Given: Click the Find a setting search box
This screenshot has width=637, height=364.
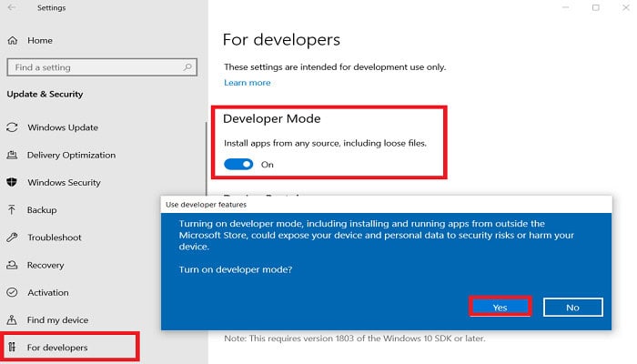Looking at the screenshot, I should pyautogui.click(x=102, y=67).
